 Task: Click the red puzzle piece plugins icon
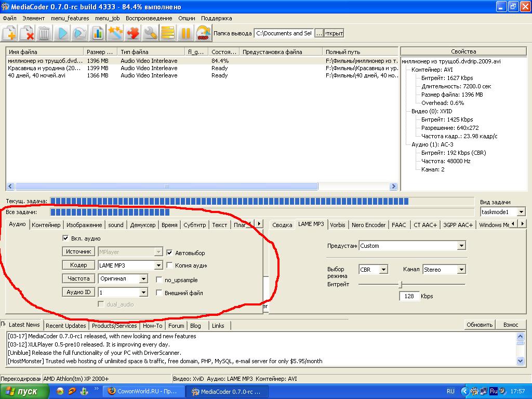[x=132, y=33]
